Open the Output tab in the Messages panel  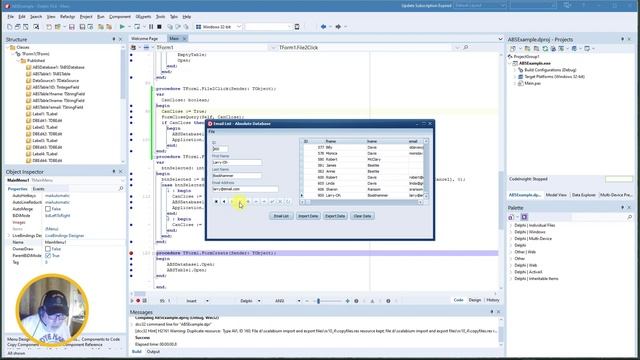tap(153, 351)
